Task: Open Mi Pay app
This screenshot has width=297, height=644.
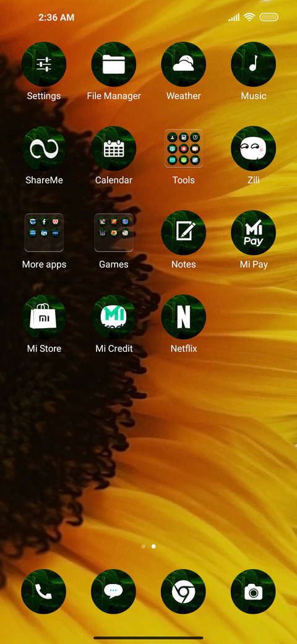Action: pos(254,232)
